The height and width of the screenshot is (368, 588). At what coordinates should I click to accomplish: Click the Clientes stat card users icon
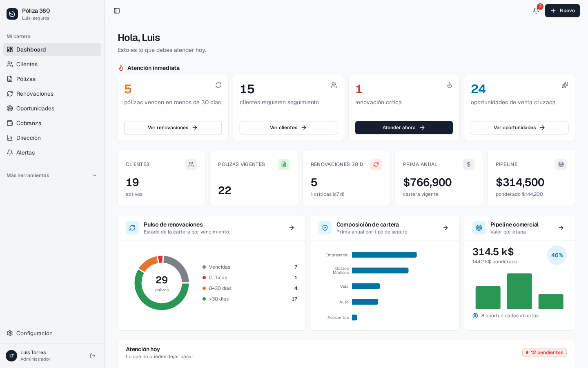click(191, 164)
